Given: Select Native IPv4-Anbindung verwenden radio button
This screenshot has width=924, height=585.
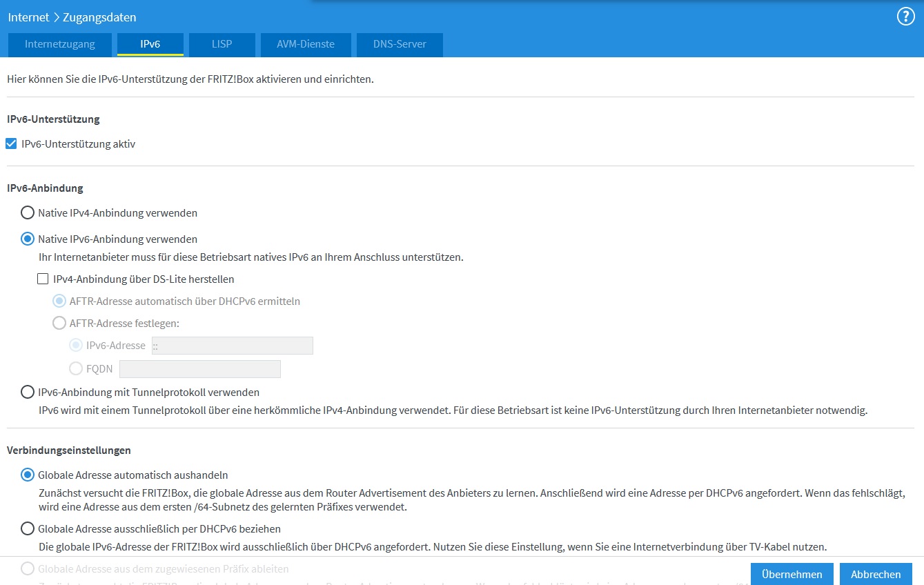Looking at the screenshot, I should [28, 212].
